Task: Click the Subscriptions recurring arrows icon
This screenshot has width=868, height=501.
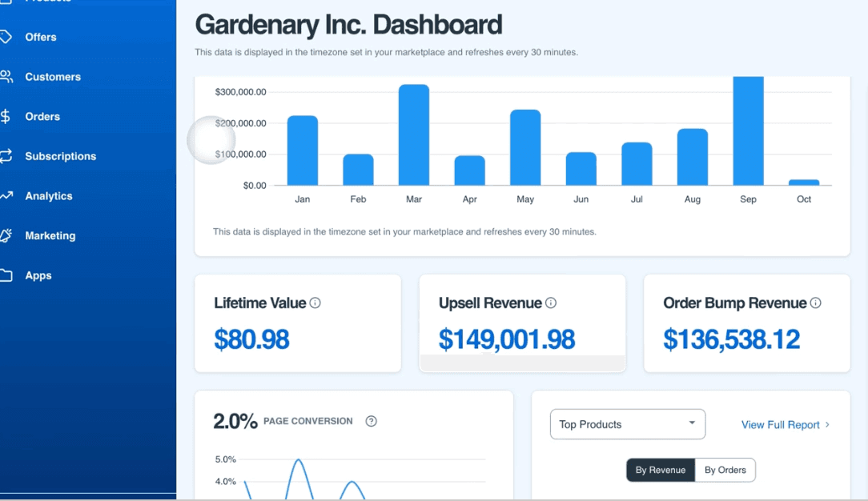Action: [6, 156]
